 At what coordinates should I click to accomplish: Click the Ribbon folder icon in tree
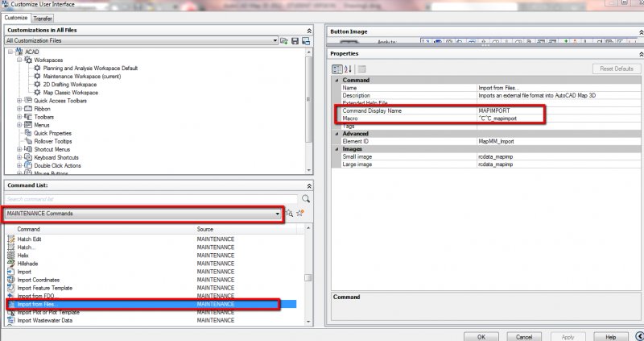[28, 109]
